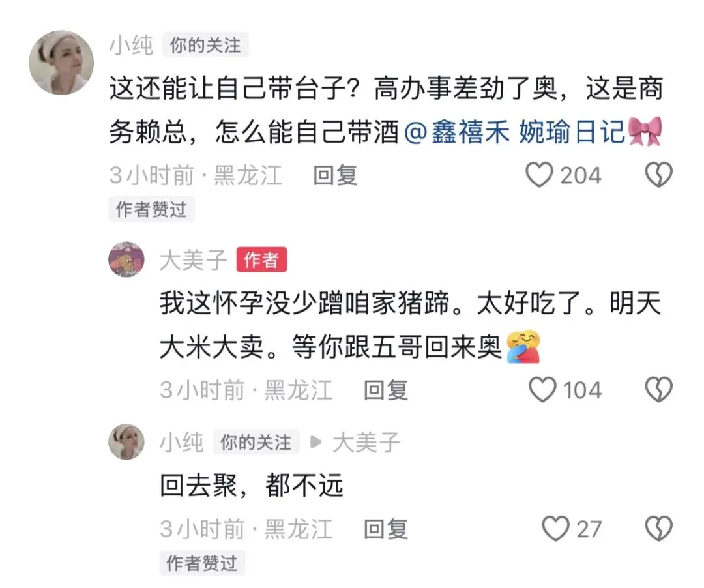Reply to 大美子's author comment

386,390
